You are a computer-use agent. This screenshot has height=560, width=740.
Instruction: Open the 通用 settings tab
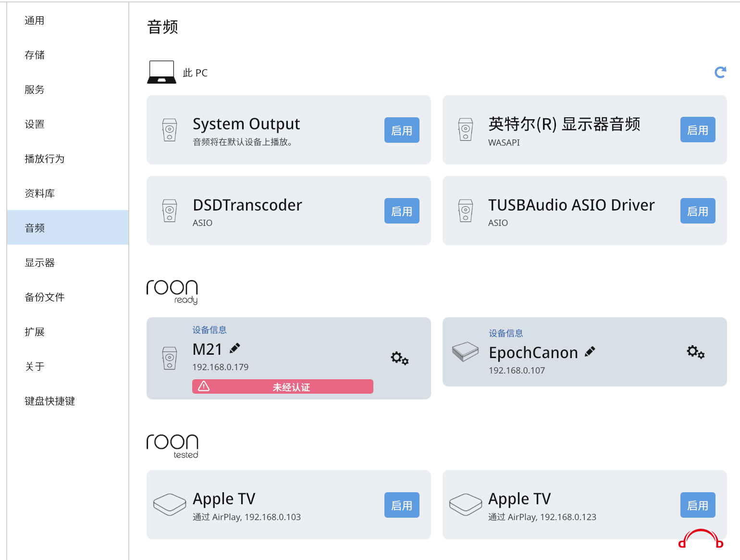tap(68, 20)
